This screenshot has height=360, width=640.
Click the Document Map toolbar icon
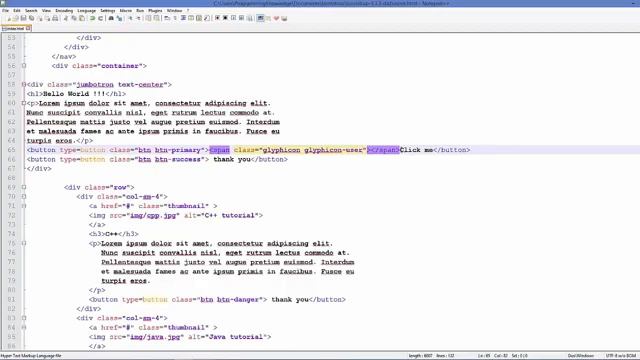199,18
